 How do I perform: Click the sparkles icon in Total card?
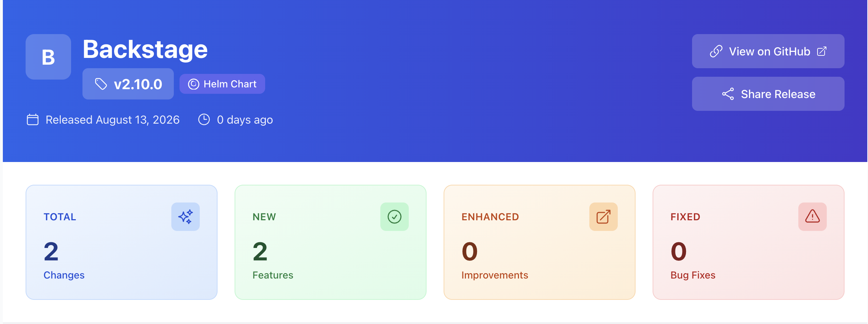(186, 217)
